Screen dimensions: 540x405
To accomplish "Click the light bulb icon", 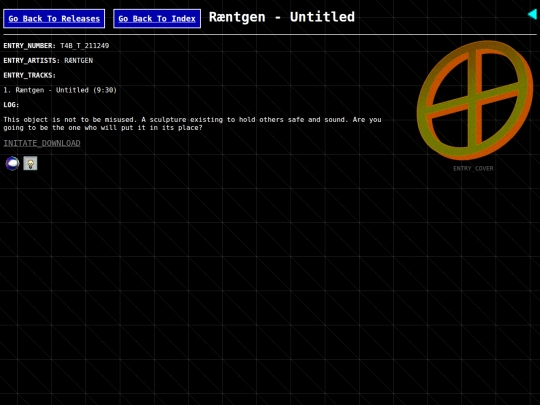I will tap(30, 163).
